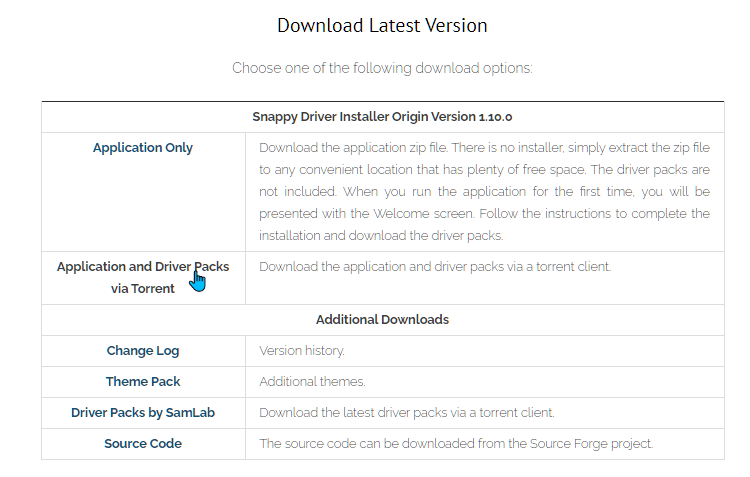Select the 'Choose one of the following download options' text
750x477 pixels.
click(382, 68)
